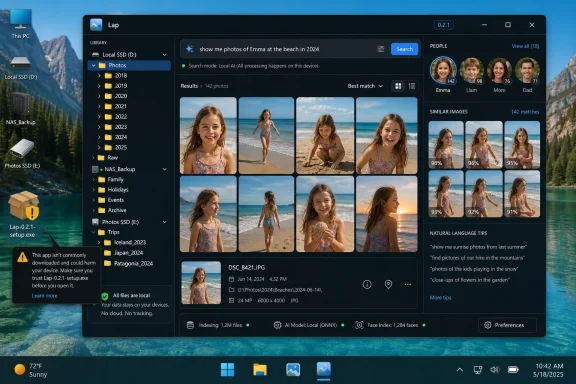The image size is (576, 384).
Task: Click the Lap app logo in title bar
Action: [x=96, y=25]
